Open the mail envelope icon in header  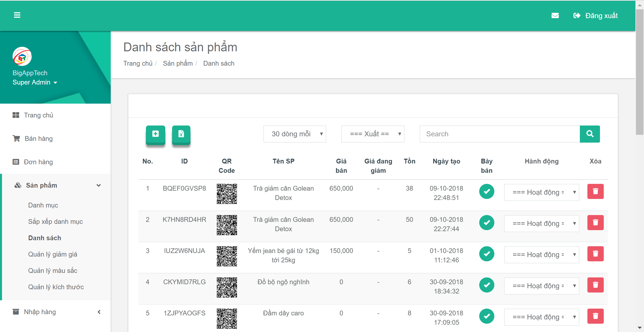[555, 16]
